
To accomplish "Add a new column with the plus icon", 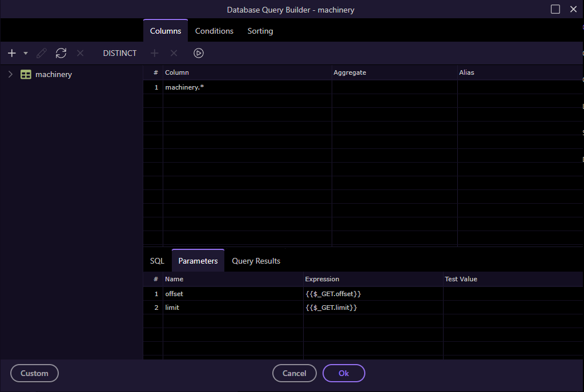I will coord(11,52).
